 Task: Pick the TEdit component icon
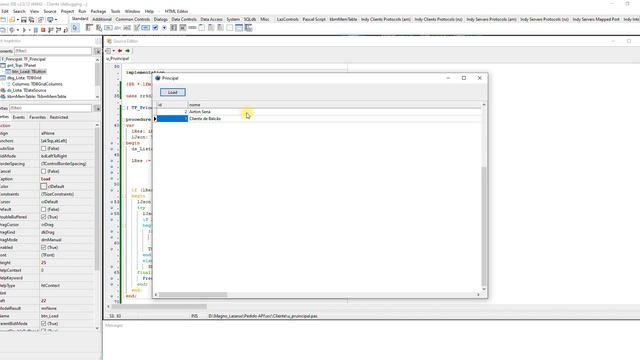point(127,28)
